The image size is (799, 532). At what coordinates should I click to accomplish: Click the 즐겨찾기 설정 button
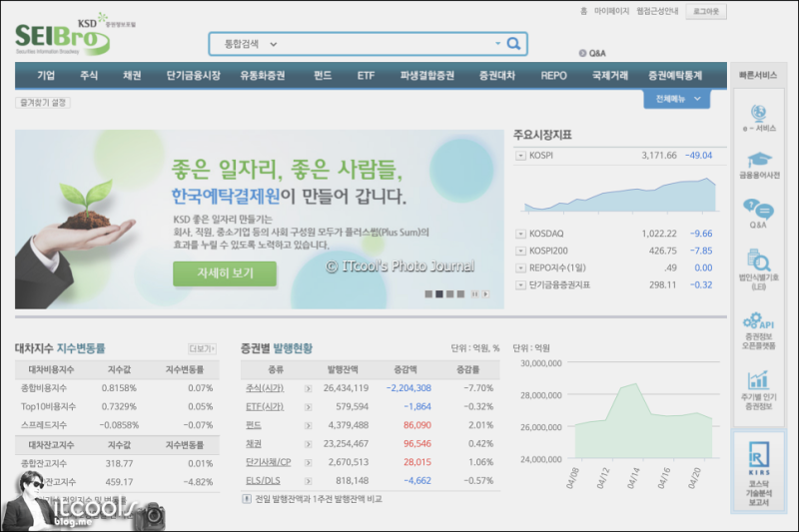click(x=43, y=103)
